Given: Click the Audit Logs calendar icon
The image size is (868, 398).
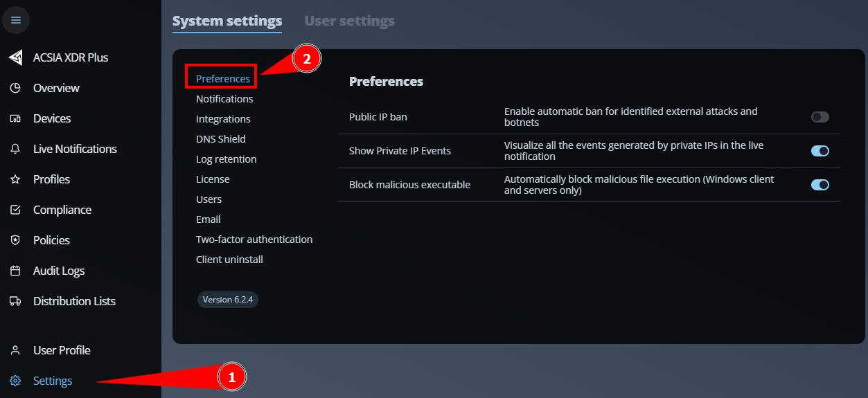Looking at the screenshot, I should [x=15, y=271].
